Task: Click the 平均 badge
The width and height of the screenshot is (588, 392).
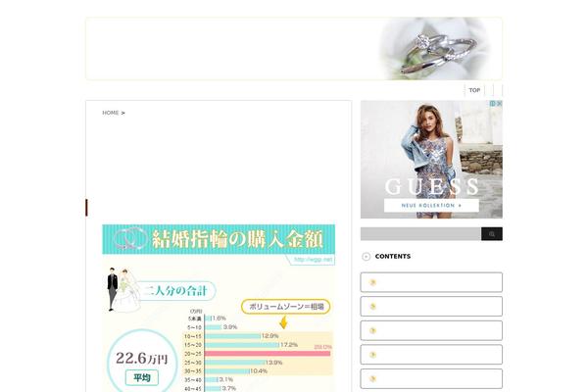Action: (142, 377)
